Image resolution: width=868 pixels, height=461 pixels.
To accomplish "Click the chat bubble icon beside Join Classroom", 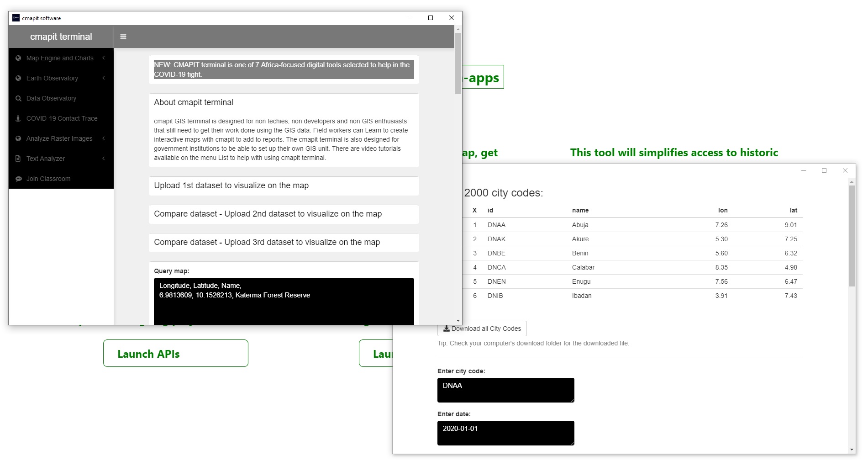I will (x=18, y=179).
